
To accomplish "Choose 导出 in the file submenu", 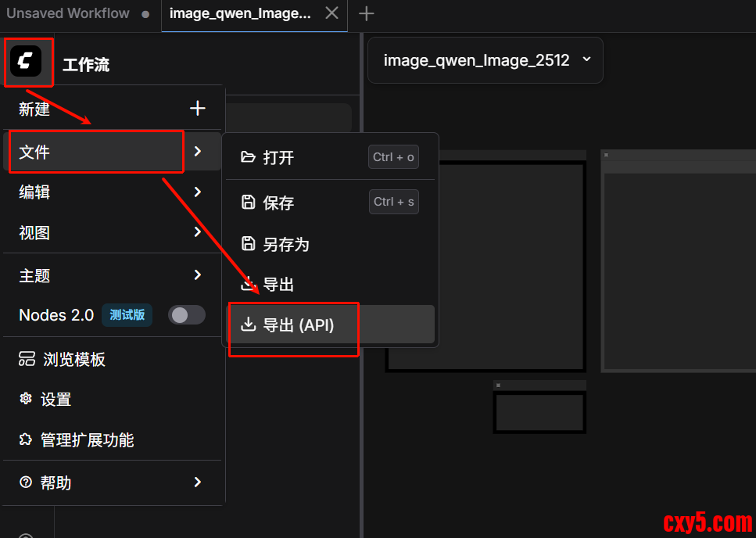I will point(330,284).
